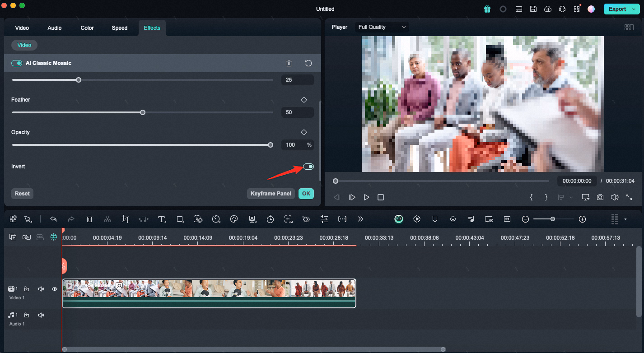Select the Video sub-tab pill
Image resolution: width=644 pixels, height=353 pixels.
tap(24, 45)
